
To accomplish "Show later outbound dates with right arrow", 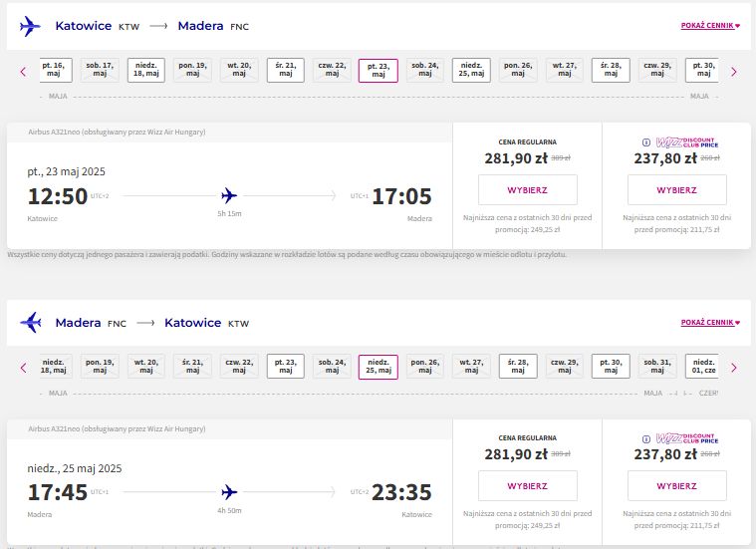I will 734,72.
